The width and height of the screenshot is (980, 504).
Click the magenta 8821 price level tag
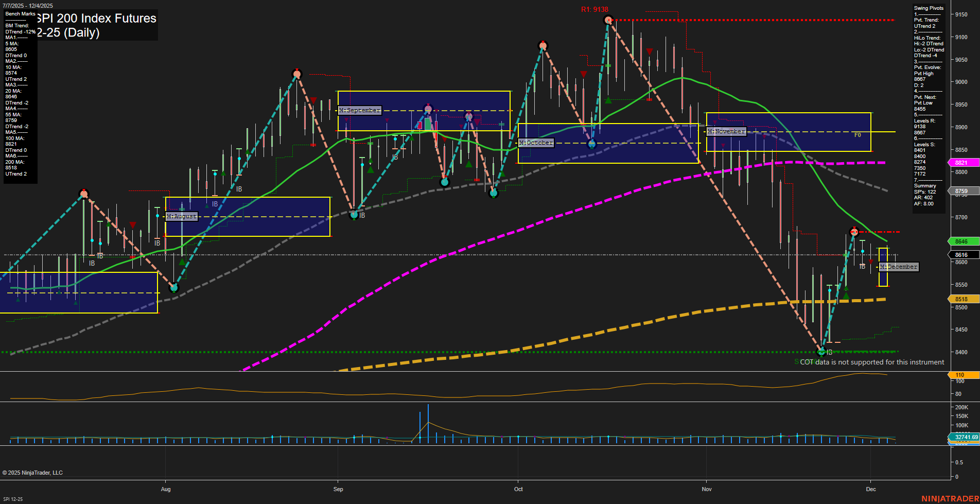point(963,163)
